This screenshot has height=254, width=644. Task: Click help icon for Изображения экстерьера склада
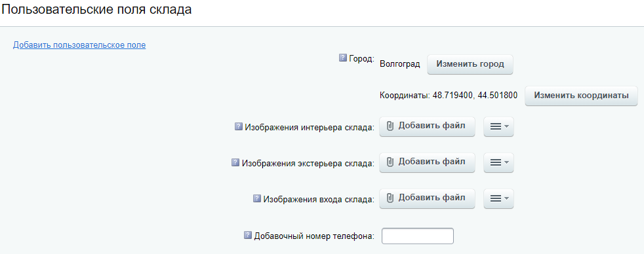coord(235,162)
